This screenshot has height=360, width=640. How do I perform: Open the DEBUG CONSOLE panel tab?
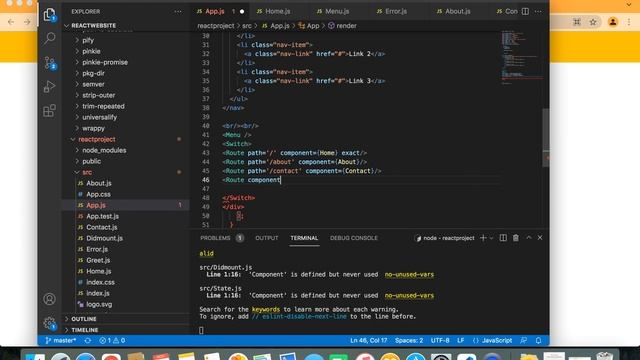point(354,238)
